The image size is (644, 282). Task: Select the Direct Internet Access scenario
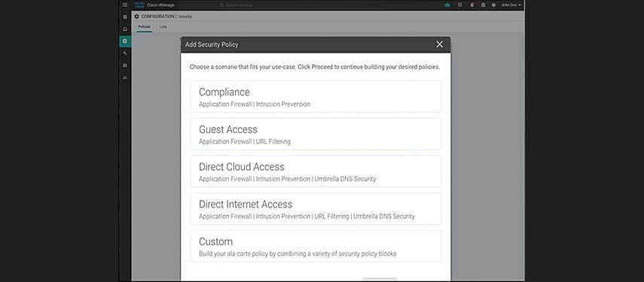click(x=316, y=208)
